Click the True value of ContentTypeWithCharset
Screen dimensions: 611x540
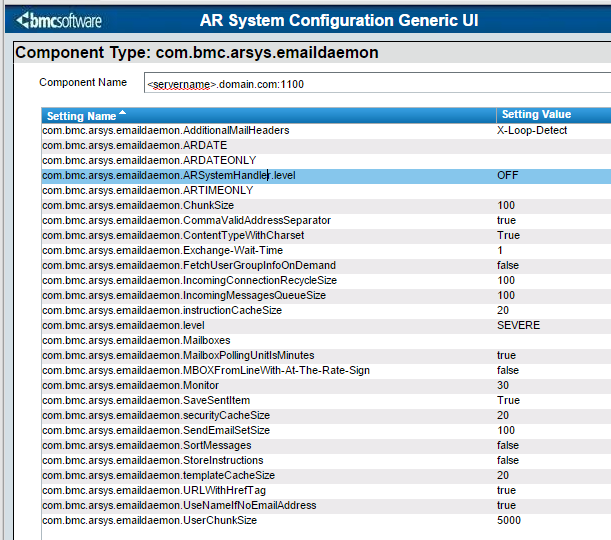tap(508, 235)
